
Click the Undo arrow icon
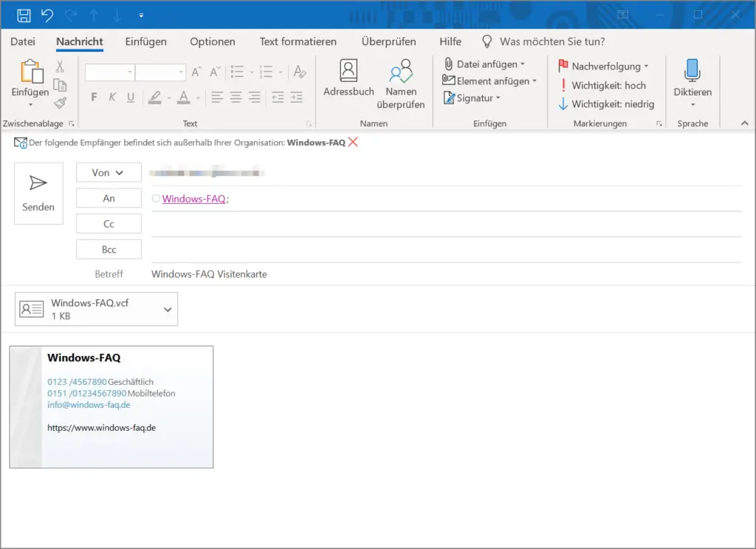(47, 16)
